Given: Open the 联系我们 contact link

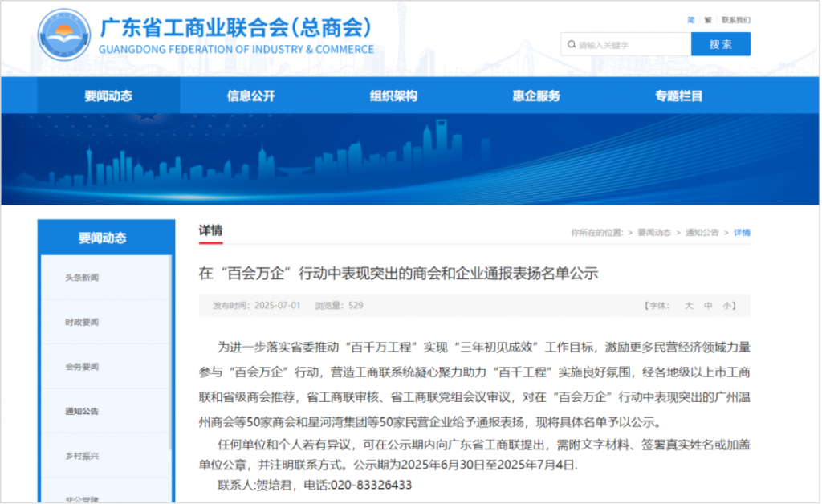Looking at the screenshot, I should (735, 20).
